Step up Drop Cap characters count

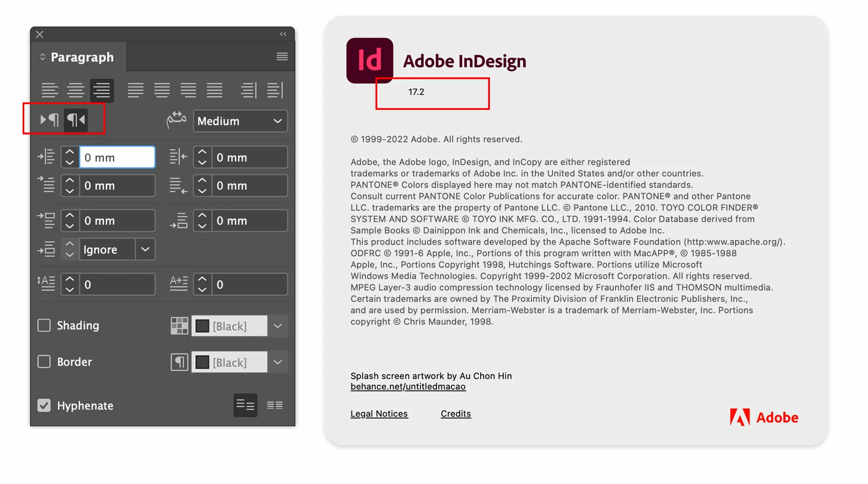202,279
